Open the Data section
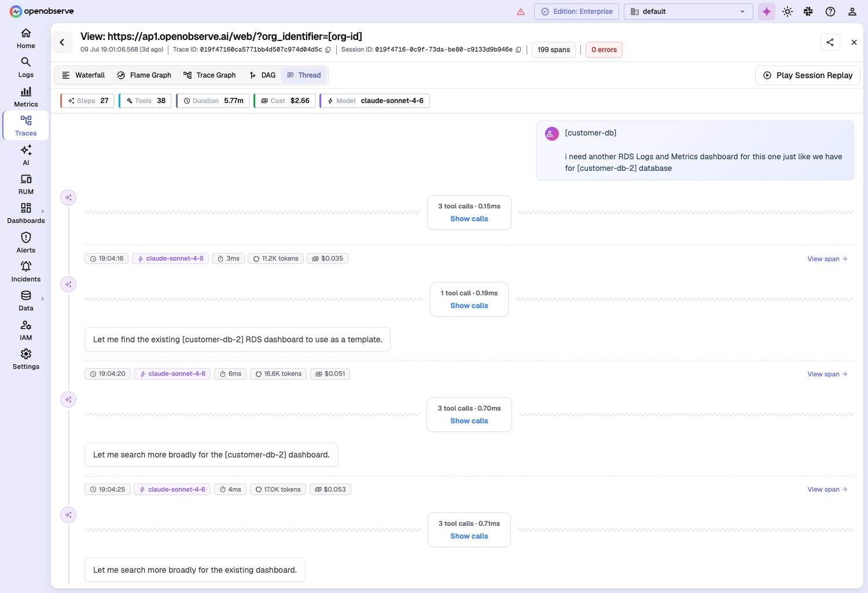 point(25,301)
